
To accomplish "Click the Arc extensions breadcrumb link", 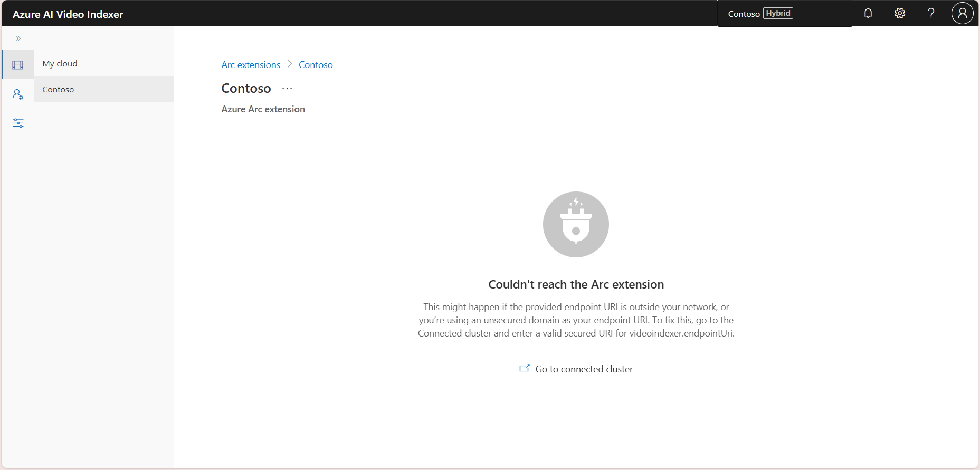I will [x=251, y=65].
